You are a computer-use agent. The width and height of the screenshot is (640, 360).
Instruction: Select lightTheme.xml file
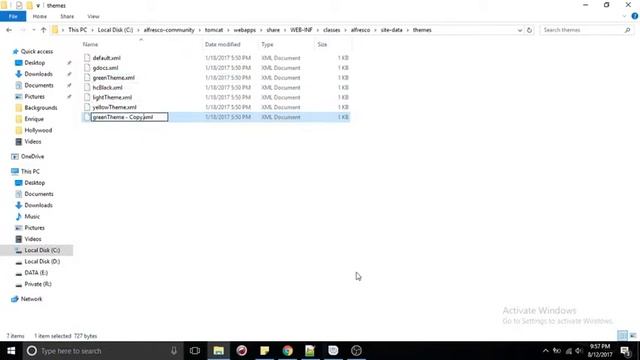coord(112,97)
